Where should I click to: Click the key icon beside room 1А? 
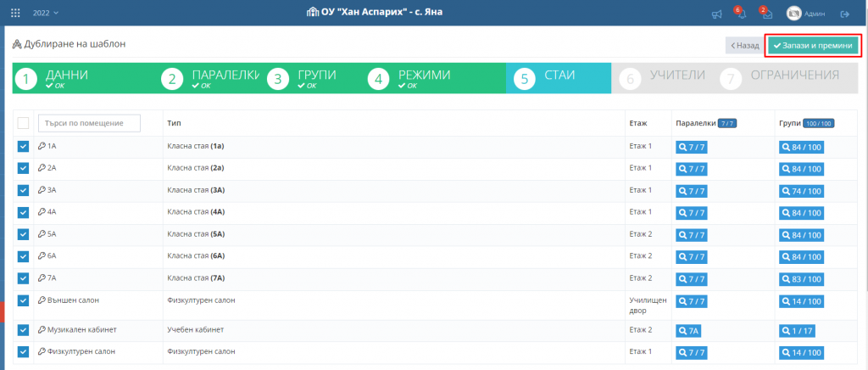pyautogui.click(x=42, y=146)
